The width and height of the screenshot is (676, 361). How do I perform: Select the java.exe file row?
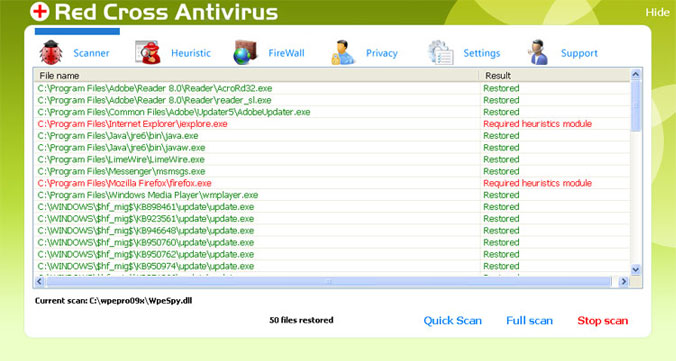[x=332, y=135]
